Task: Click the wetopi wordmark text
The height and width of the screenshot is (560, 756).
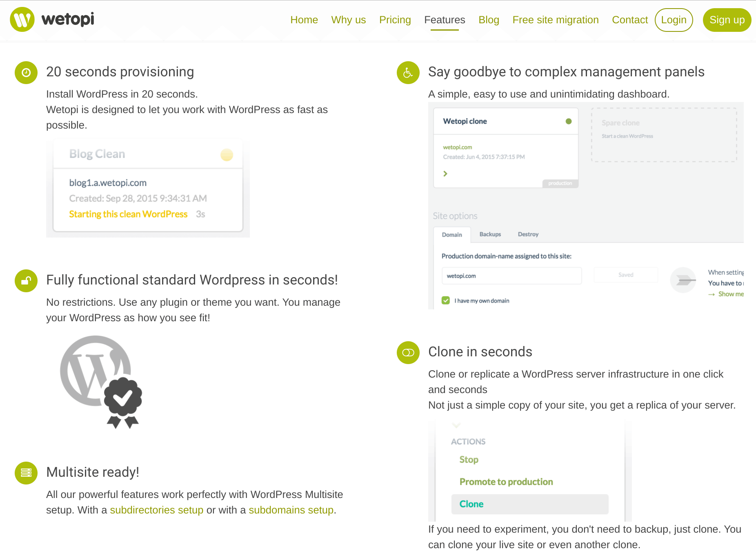Action: 68,20
